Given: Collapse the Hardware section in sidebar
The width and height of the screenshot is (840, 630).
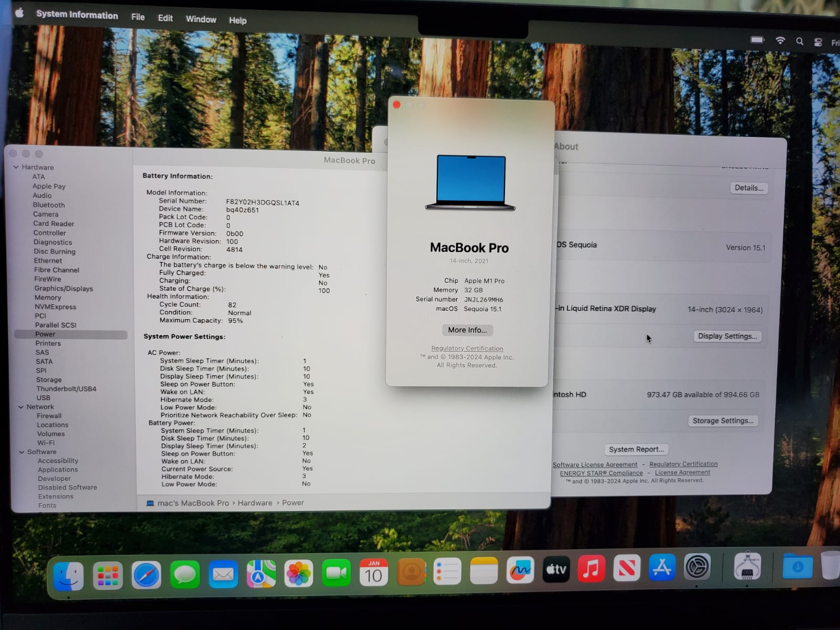Looking at the screenshot, I should [16, 167].
